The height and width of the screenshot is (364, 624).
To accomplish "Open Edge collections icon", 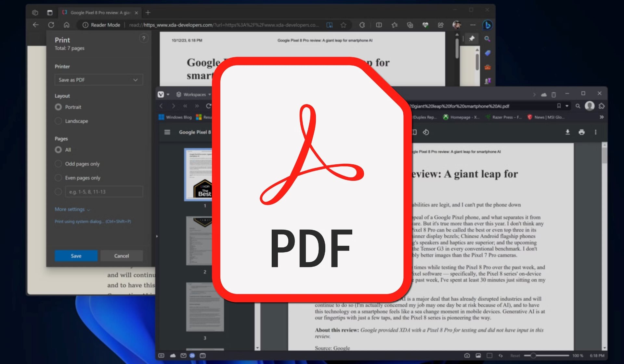I will [x=410, y=25].
